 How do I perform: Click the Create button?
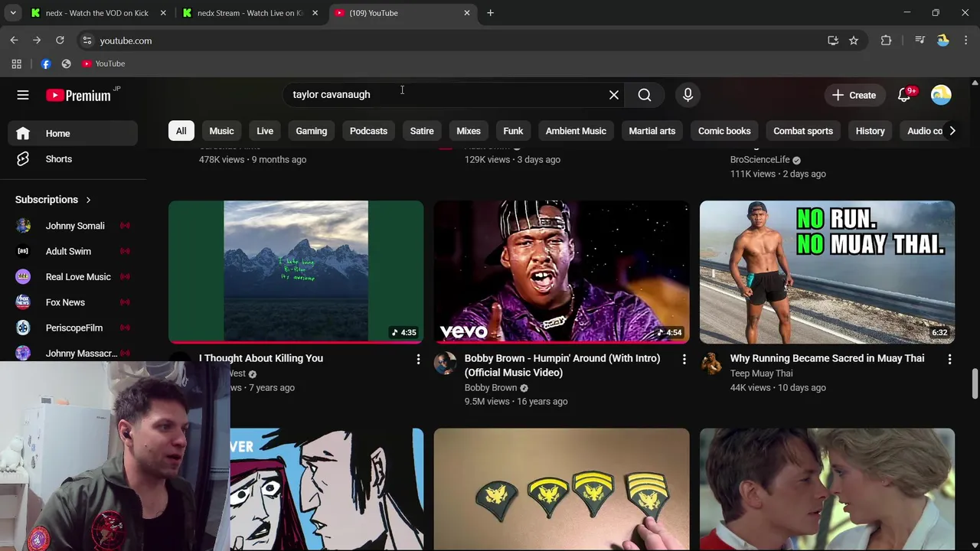point(854,95)
